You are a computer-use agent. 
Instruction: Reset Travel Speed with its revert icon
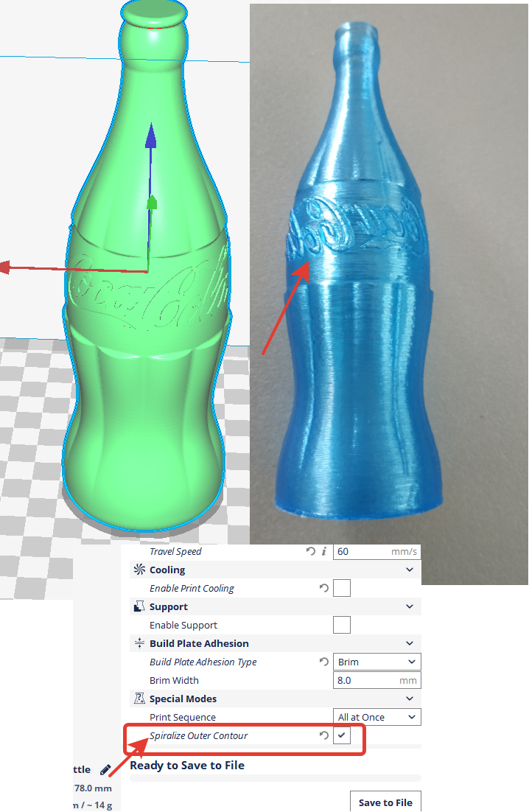[311, 551]
